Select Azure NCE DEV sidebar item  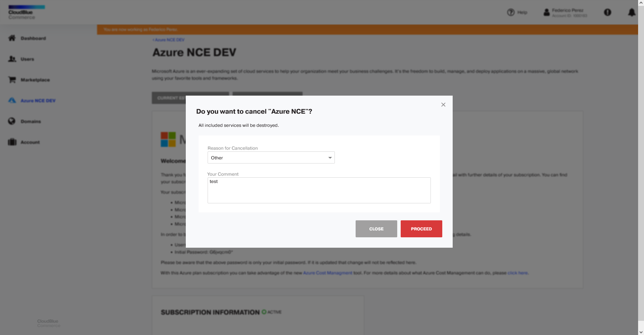38,101
